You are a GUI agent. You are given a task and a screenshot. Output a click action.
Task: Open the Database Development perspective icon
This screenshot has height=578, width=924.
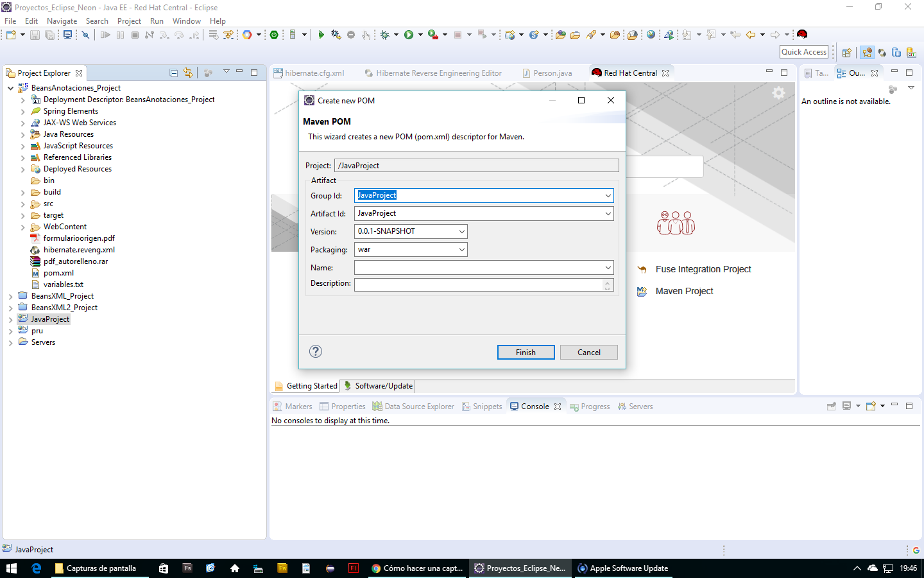click(896, 53)
